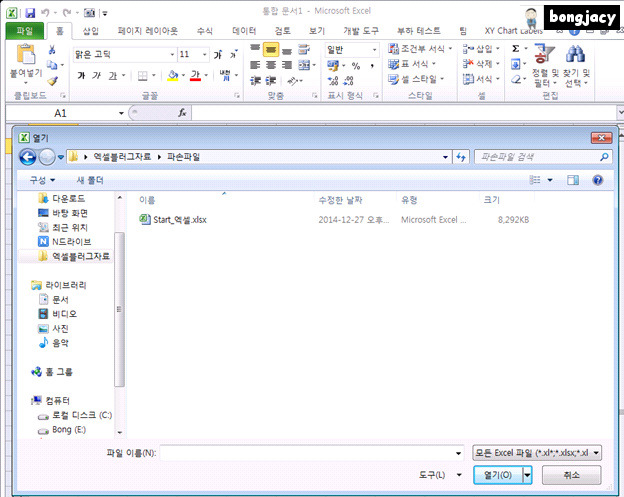Click the 취소 cancel button

tap(571, 475)
